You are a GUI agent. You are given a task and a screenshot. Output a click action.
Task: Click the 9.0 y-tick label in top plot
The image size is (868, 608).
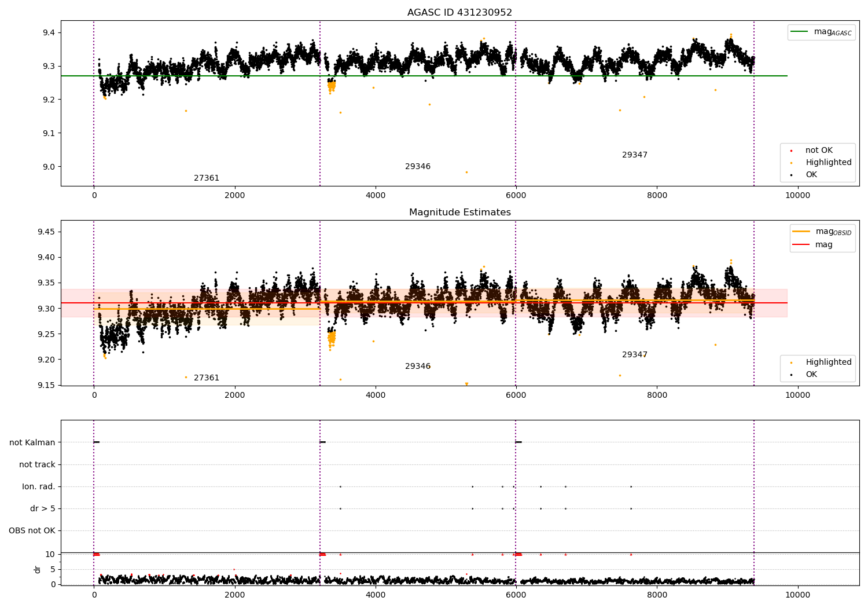pos(49,167)
